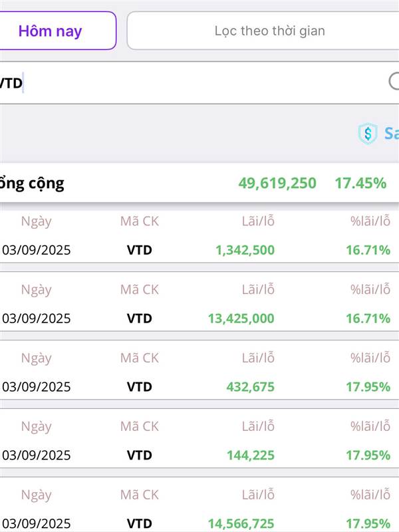Screen dimensions: 399x532
Task: Click the Ngày header in first row
Action: 36,221
